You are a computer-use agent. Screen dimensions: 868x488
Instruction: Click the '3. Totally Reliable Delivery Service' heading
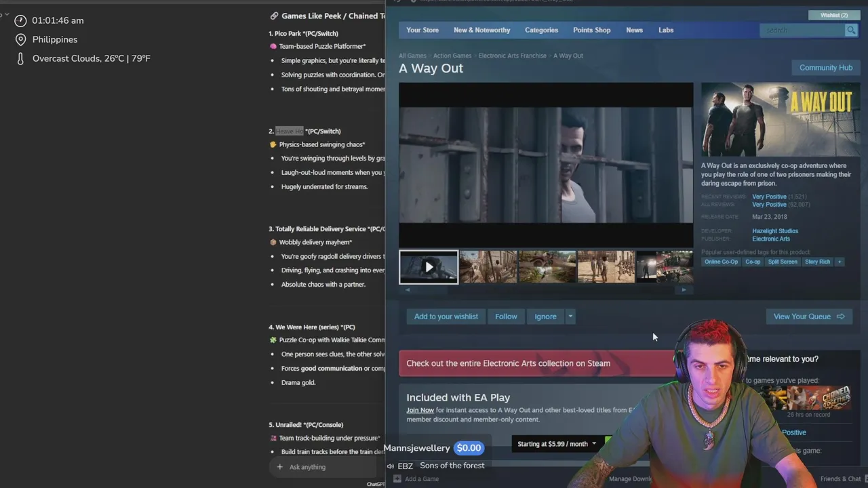tap(327, 229)
